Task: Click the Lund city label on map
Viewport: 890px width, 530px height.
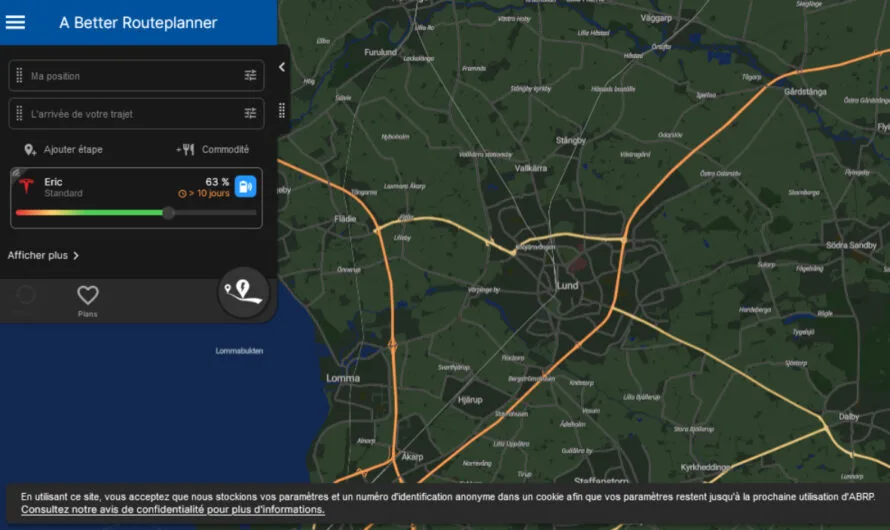Action: [x=567, y=285]
